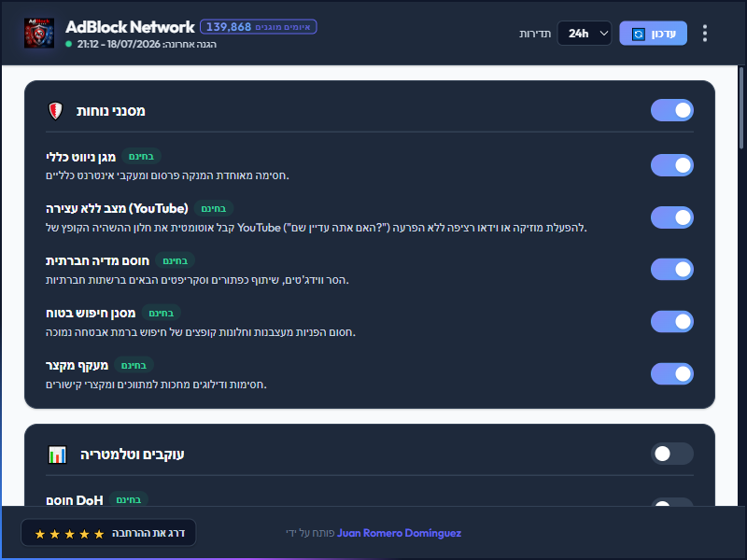
Task: Click the מסנן חיפוש בטוח filter title
Action: click(91, 313)
